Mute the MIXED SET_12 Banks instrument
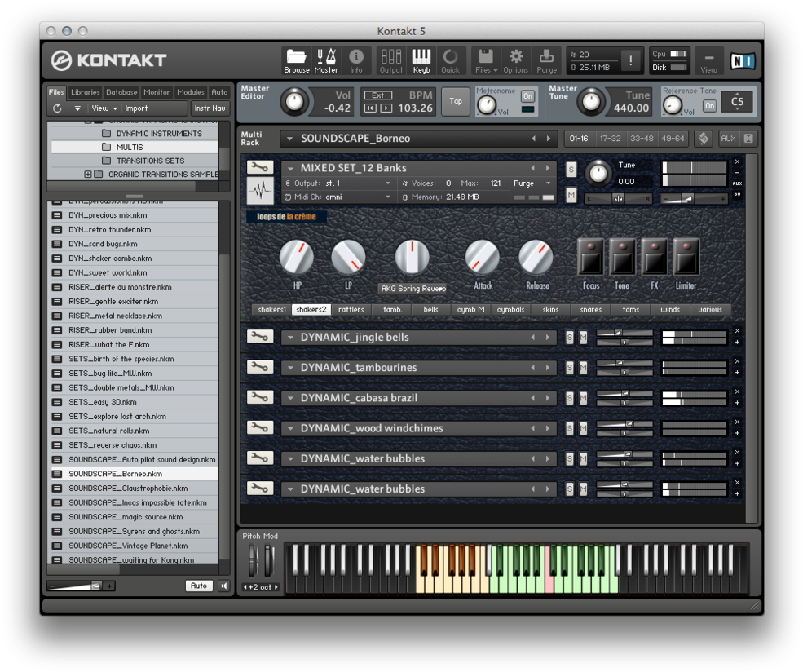Screen dimensions: 803x672 coord(571,195)
